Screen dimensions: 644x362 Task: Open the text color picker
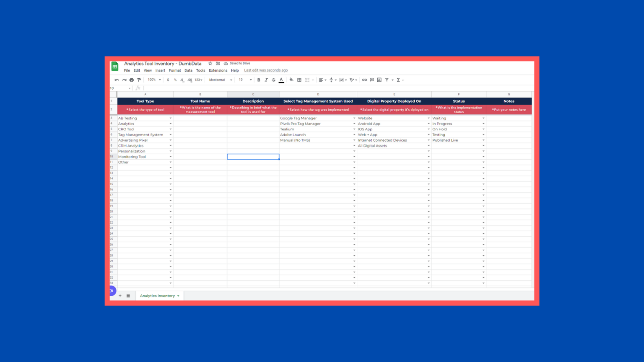click(x=281, y=80)
